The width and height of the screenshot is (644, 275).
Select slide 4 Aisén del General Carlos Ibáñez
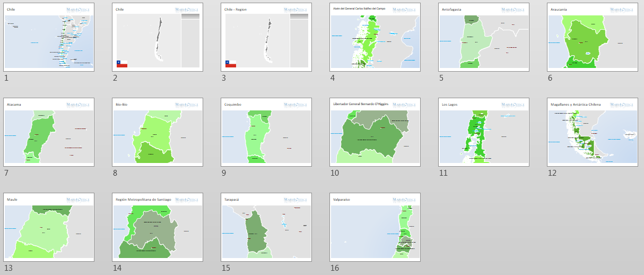(375, 37)
